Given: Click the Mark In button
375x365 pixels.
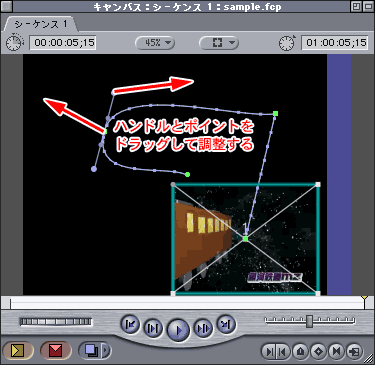Looking at the screenshot, I should [269, 351].
